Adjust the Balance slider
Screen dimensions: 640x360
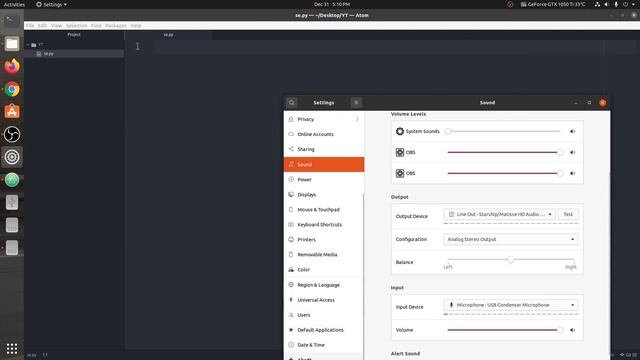511,260
